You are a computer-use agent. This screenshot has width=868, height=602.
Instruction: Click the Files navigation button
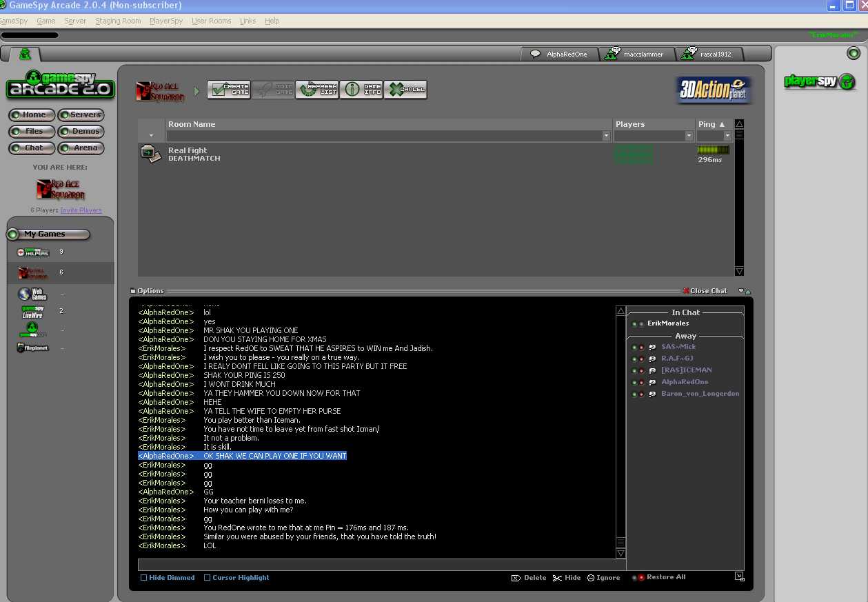(32, 131)
